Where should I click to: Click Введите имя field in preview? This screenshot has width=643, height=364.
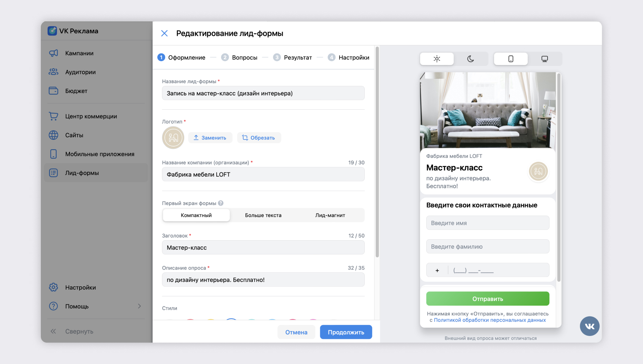point(488,223)
